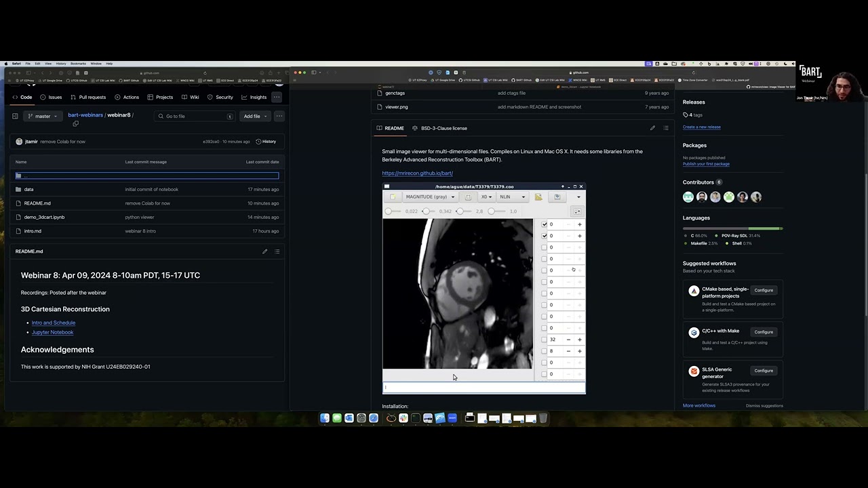
Task: Configure the C/C++ with Make workflow
Action: click(x=764, y=332)
